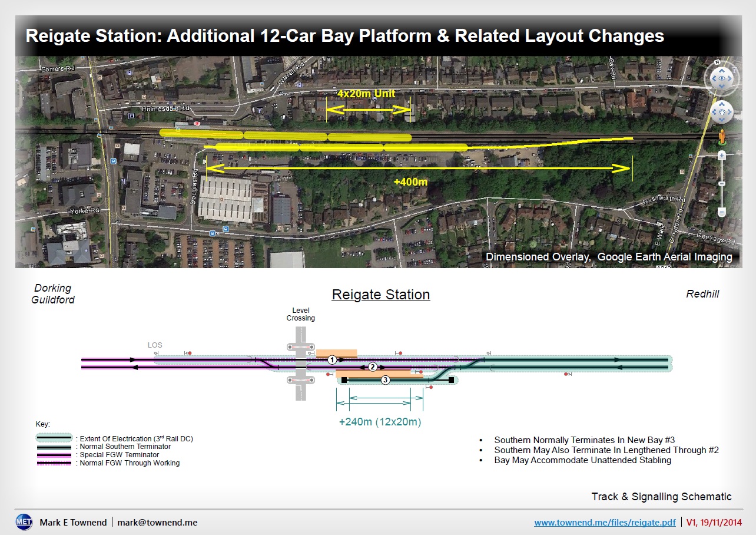Image resolution: width=756 pixels, height=535 pixels.
Task: Open the townend.me reigate.pdf link
Action: point(605,523)
